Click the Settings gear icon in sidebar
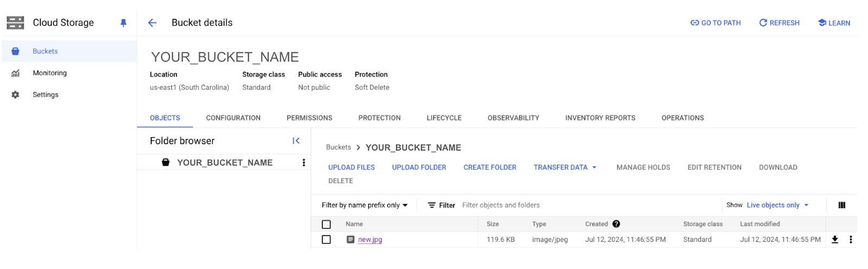This screenshot has height=269, width=868. [x=15, y=95]
